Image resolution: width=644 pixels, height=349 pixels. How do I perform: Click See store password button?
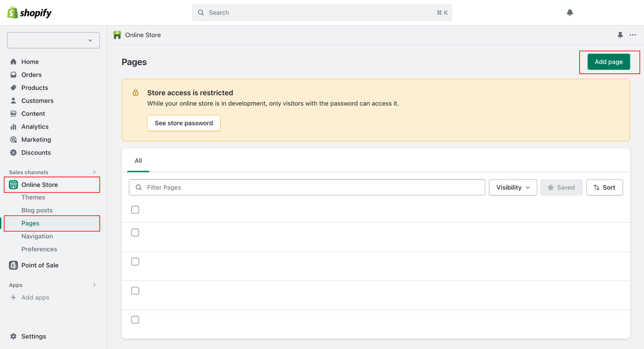click(x=184, y=123)
